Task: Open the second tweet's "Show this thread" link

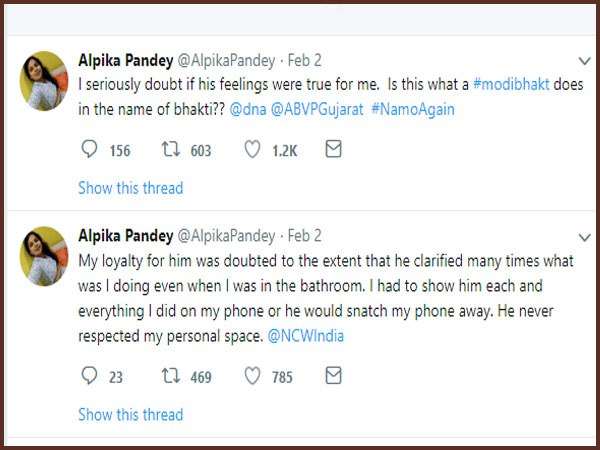Action: (x=130, y=414)
